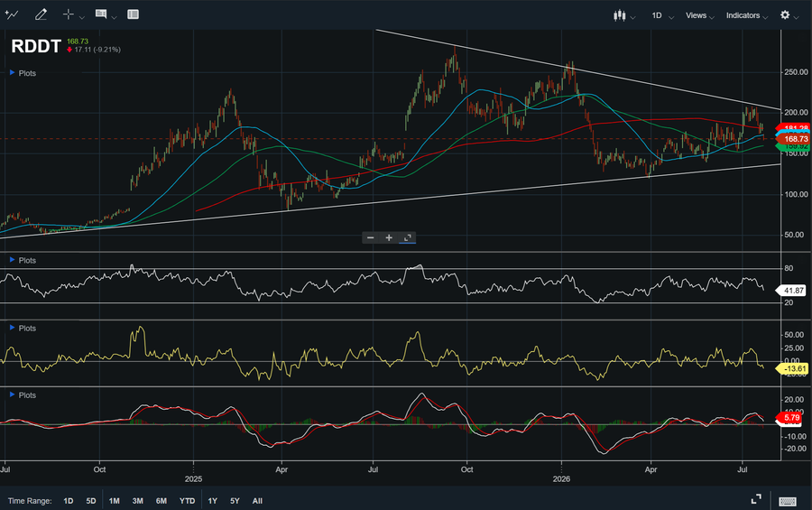This screenshot has height=510, width=812.
Task: Expand Plots in the main price pane
Action: pyautogui.click(x=23, y=73)
